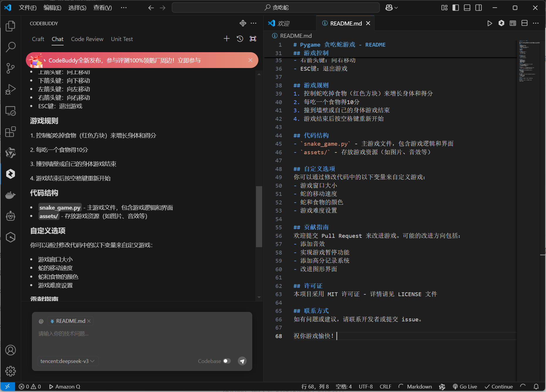
Task: Open the notifications bell in status bar
Action: pos(536,387)
